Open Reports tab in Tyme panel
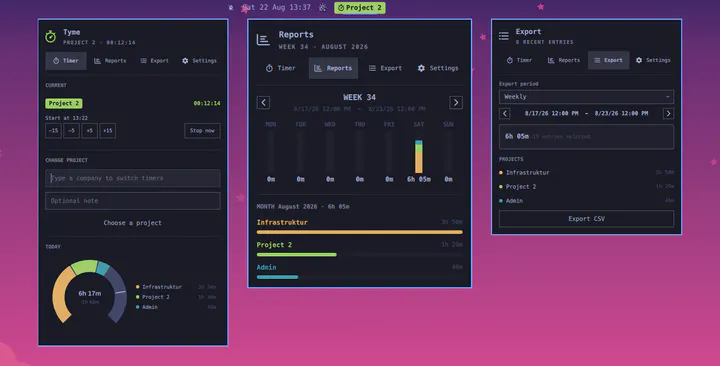Viewport: 720px width, 366px height. [110, 61]
